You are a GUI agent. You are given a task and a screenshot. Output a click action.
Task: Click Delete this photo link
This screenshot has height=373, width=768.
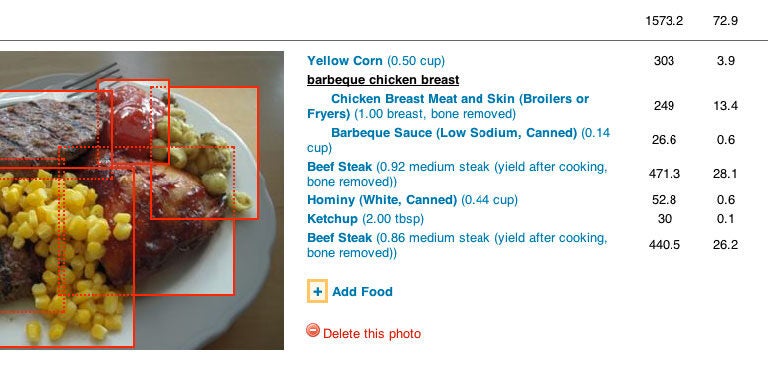click(372, 334)
